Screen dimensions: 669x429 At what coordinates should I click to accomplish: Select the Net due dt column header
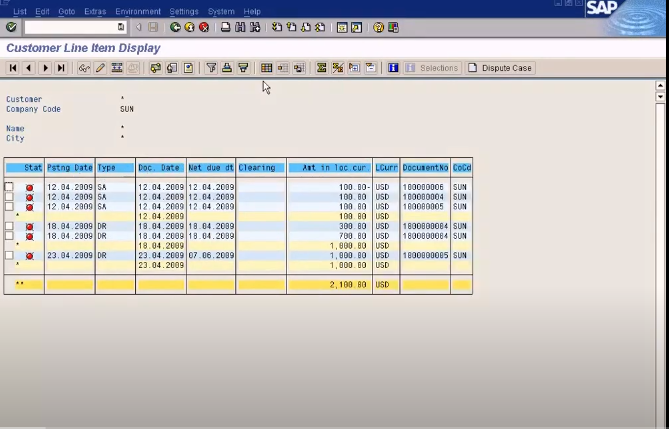[x=211, y=168]
